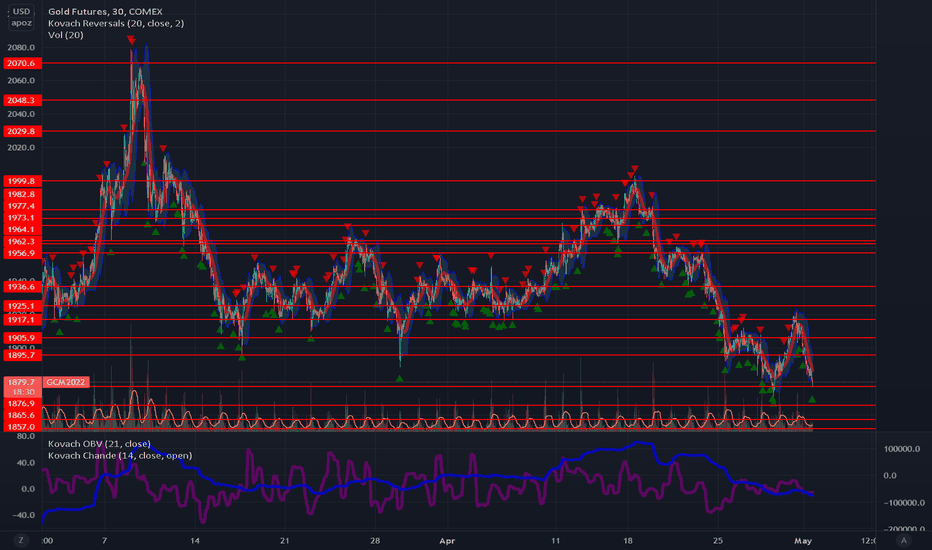Click the 1982.8 price level label
The width and height of the screenshot is (932, 550).
coord(21,194)
